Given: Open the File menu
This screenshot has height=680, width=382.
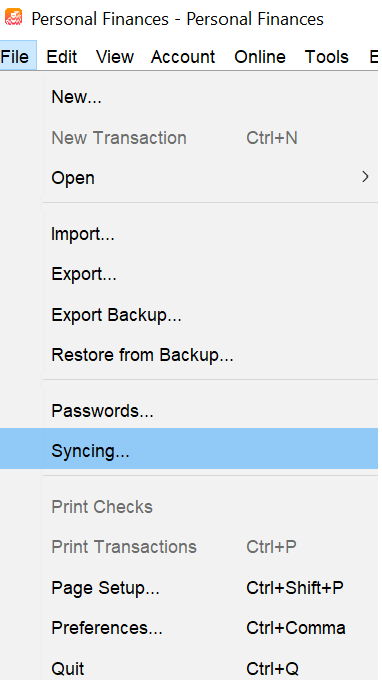Looking at the screenshot, I should [x=15, y=57].
